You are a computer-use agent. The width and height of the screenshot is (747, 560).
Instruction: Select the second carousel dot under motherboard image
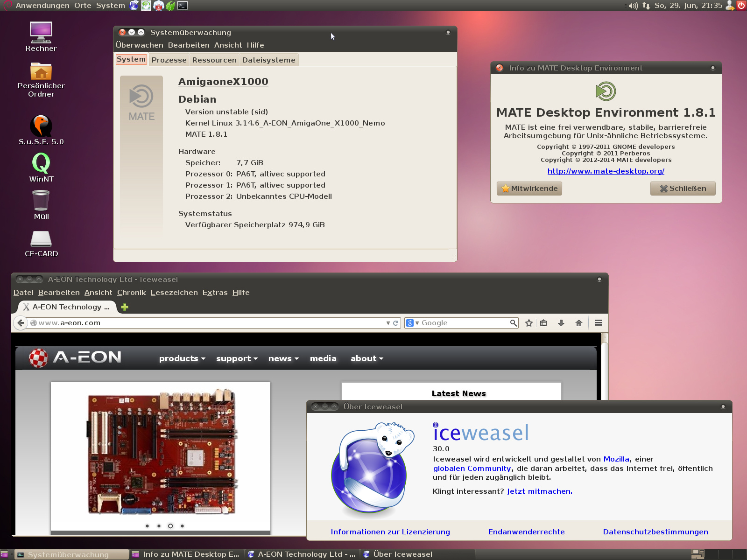click(159, 526)
